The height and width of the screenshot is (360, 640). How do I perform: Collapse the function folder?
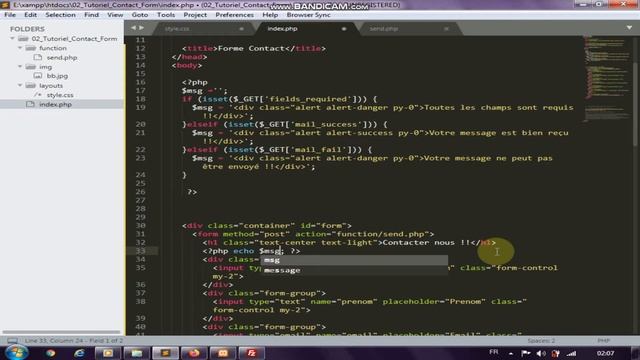click(x=20, y=48)
